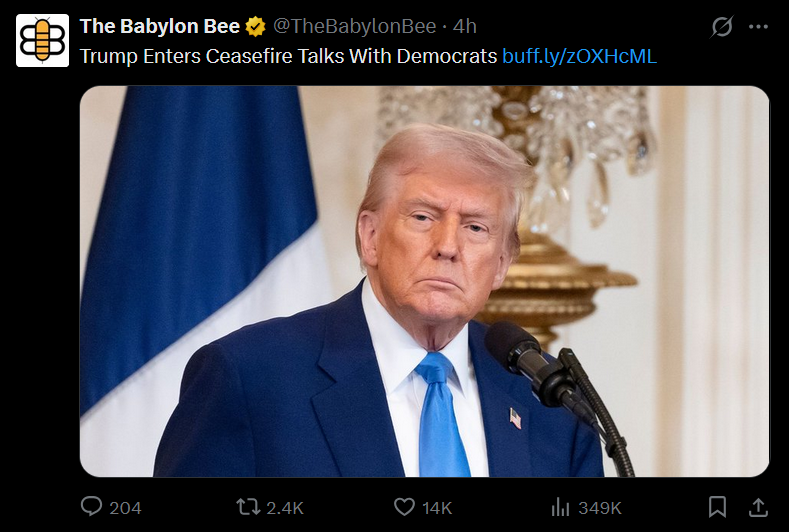Click the display name The Babylon Bee

pyautogui.click(x=160, y=26)
